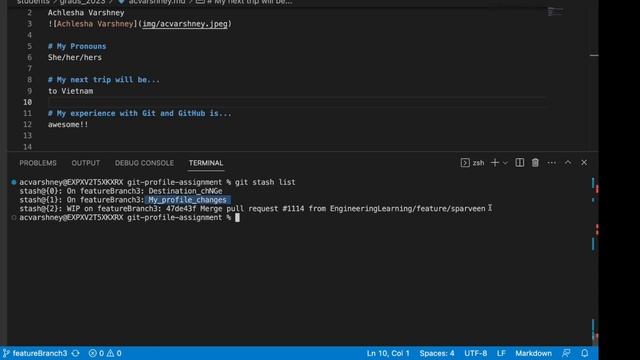
Task: Go to line via Ln 10, Col 1
Action: click(x=388, y=353)
